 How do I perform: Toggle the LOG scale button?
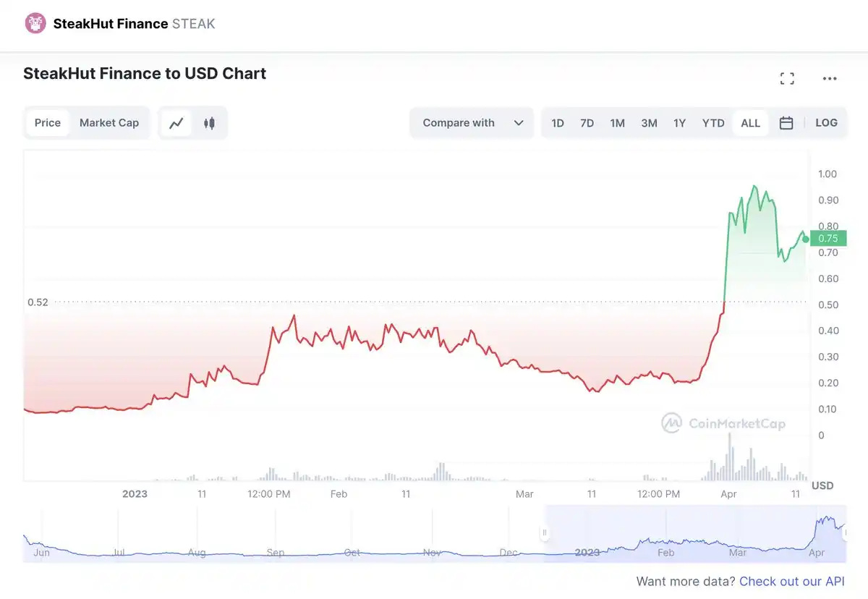[x=826, y=123]
